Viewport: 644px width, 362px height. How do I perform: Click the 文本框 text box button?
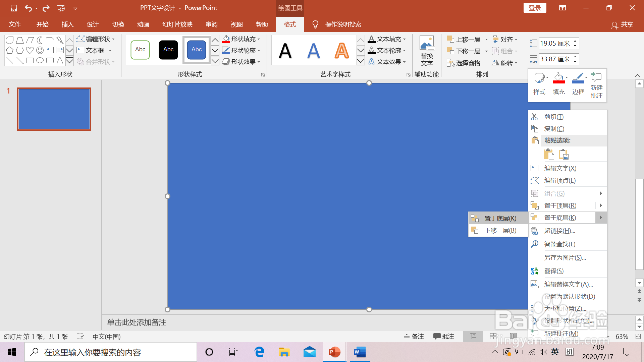point(91,50)
